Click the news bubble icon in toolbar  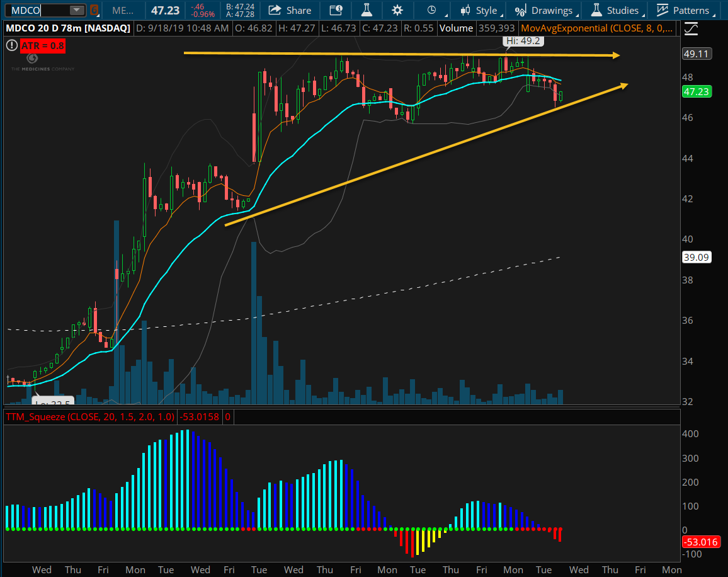(336, 10)
